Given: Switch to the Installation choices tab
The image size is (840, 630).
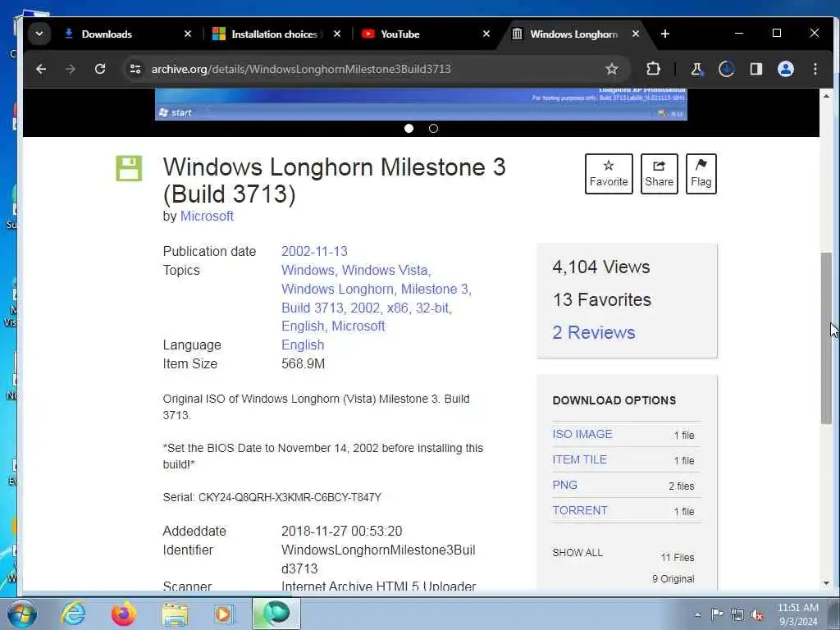Looking at the screenshot, I should (x=276, y=34).
